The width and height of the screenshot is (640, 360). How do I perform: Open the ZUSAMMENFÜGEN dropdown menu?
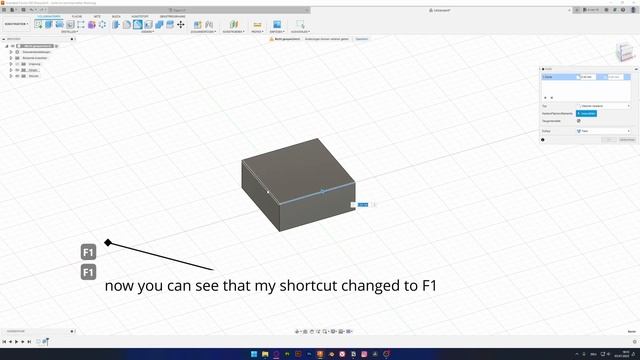click(203, 32)
